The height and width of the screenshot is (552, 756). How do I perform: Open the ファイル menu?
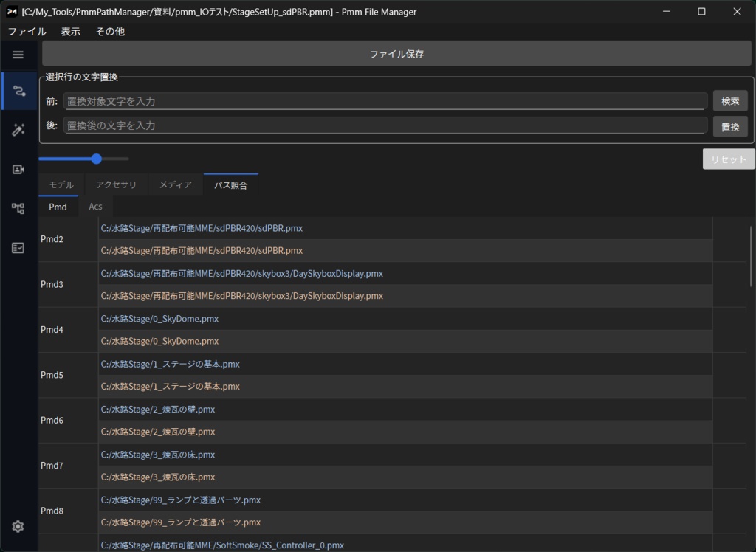tap(27, 31)
